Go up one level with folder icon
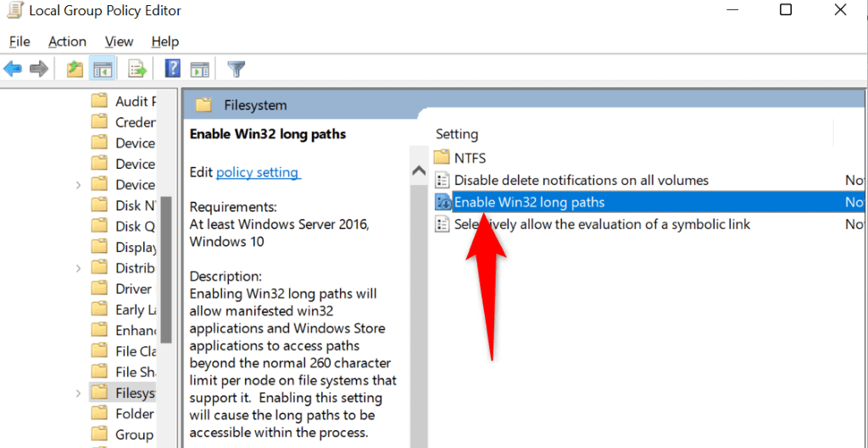This screenshot has height=448, width=868. pyautogui.click(x=75, y=70)
